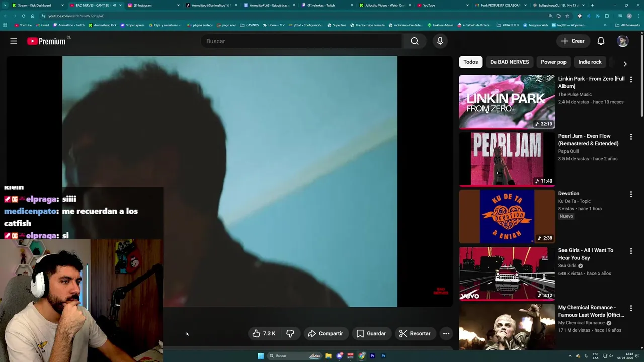This screenshot has width=644, height=362.
Task: Open the Linktree Admin bookmark
Action: [x=440, y=25]
